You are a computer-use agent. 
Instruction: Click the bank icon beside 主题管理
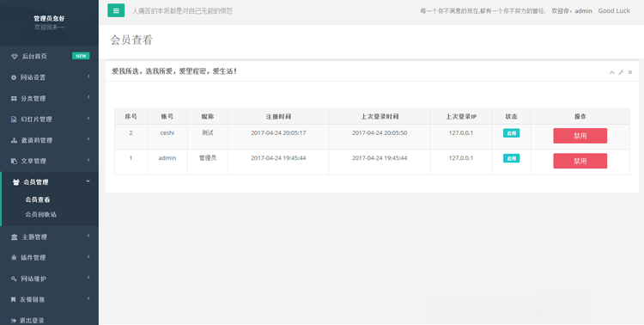tap(15, 237)
